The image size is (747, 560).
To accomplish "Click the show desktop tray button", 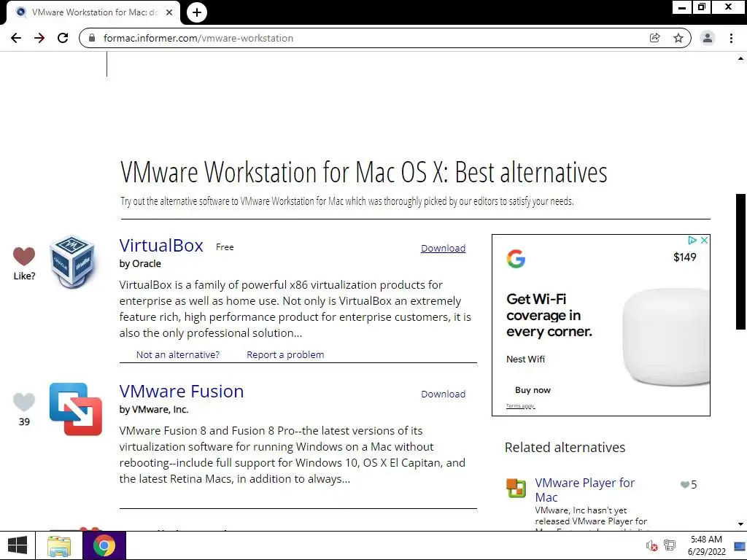I will (x=740, y=545).
